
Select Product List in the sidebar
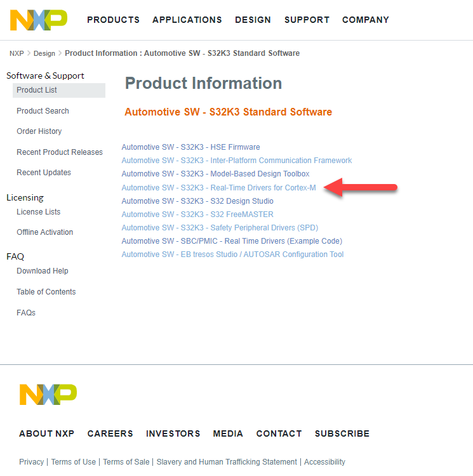click(37, 90)
